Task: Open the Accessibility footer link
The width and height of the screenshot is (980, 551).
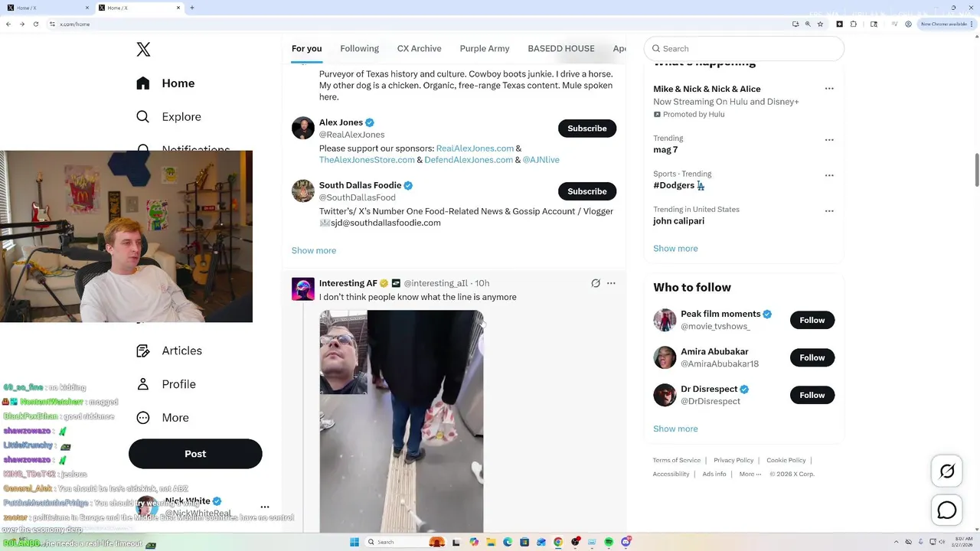Action: click(x=671, y=474)
